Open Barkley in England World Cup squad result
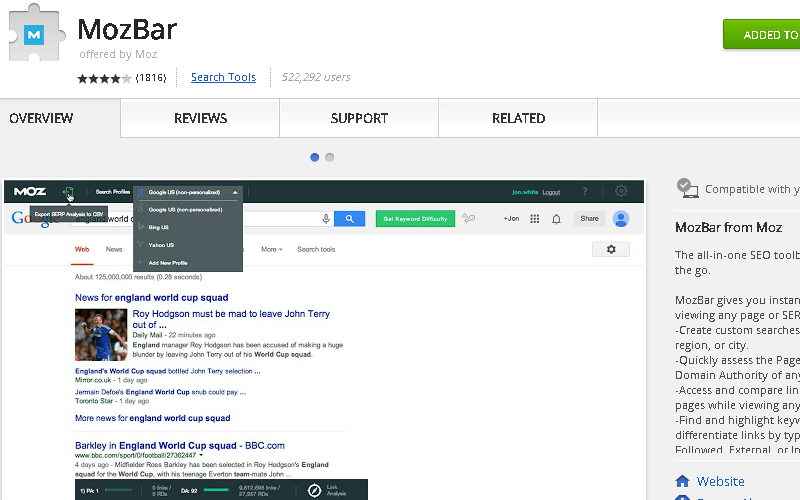The width and height of the screenshot is (800, 500). pyautogui.click(x=180, y=445)
